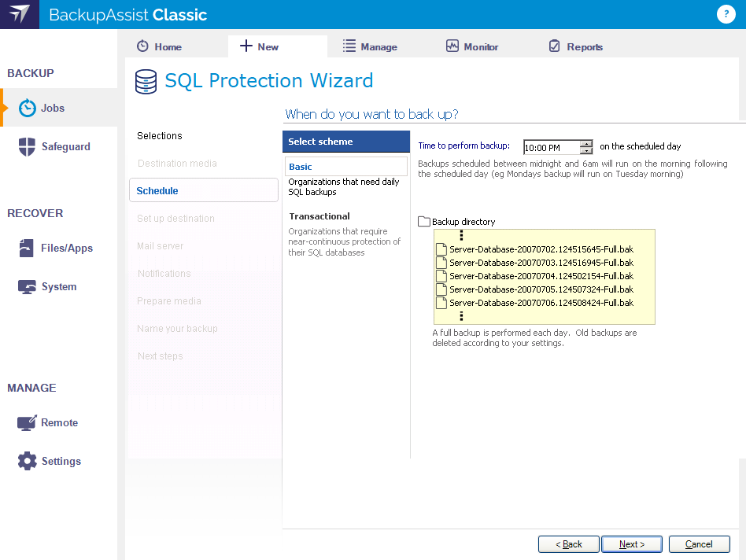The height and width of the screenshot is (560, 746).
Task: Open Jobs in the sidebar
Action: (60, 108)
